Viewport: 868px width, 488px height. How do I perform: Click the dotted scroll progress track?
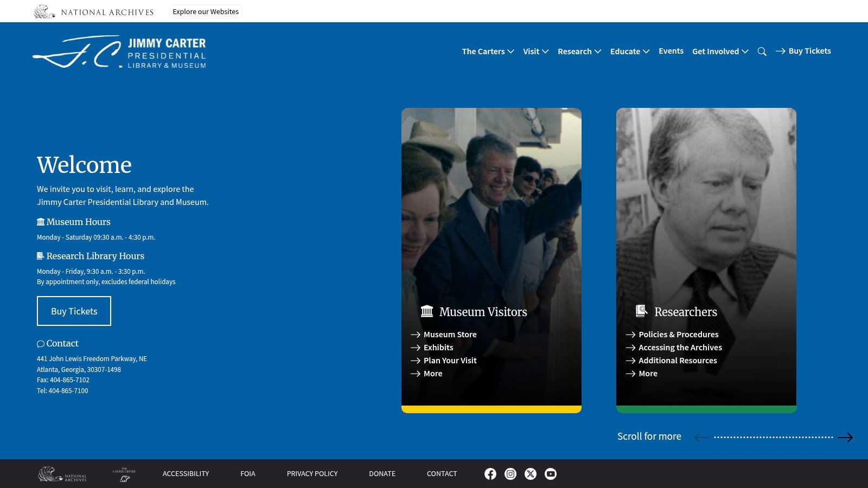pyautogui.click(x=774, y=438)
